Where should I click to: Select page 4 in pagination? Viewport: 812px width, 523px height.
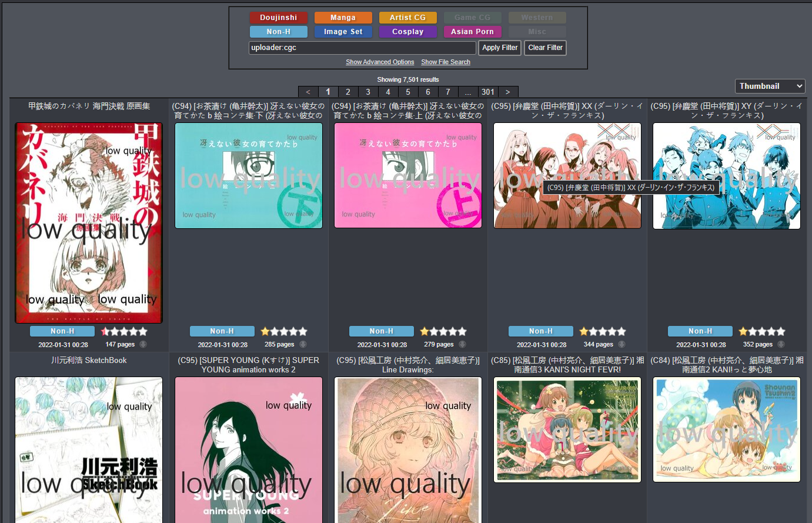click(388, 92)
